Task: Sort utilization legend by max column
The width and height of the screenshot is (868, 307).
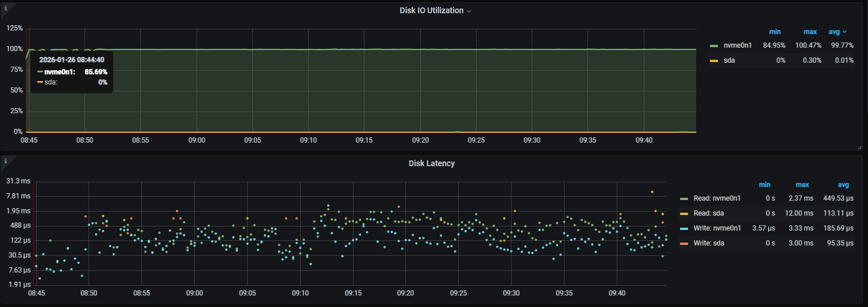Action: coord(810,32)
